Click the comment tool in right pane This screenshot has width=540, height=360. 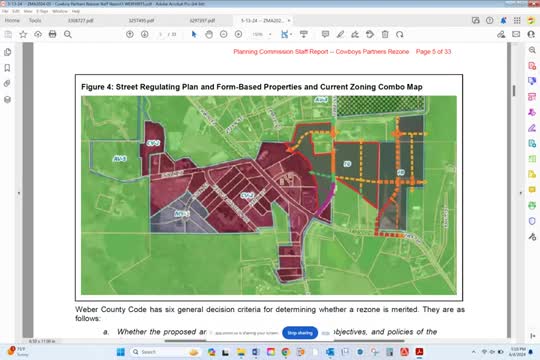[532, 190]
